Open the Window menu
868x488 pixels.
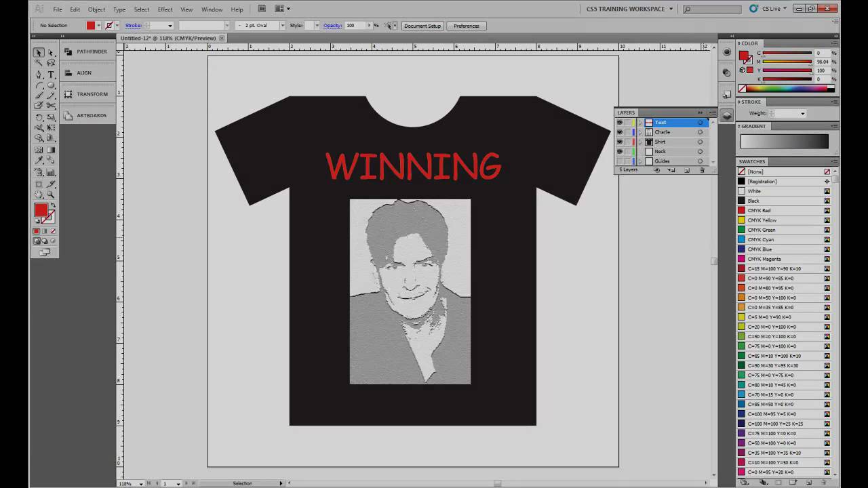click(212, 9)
